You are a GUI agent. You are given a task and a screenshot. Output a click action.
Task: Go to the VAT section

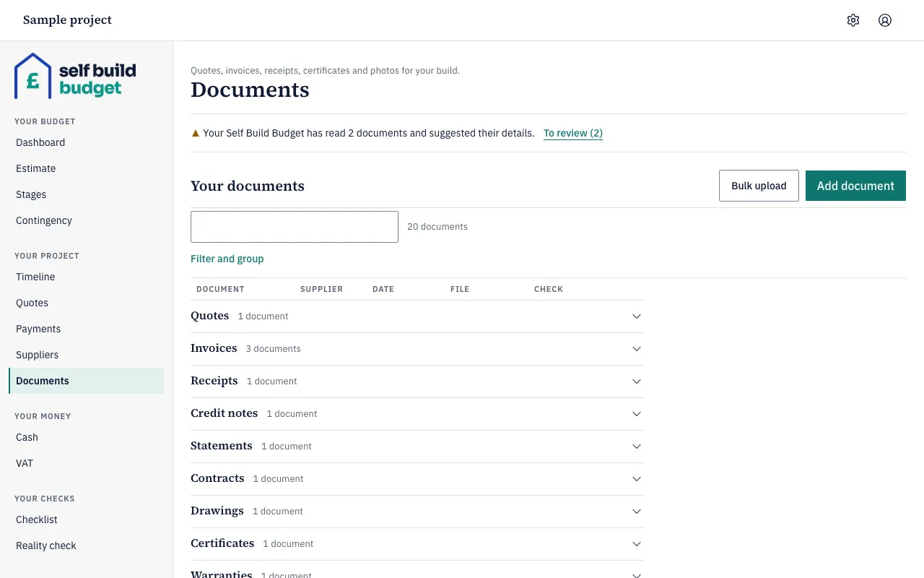pyautogui.click(x=87, y=463)
